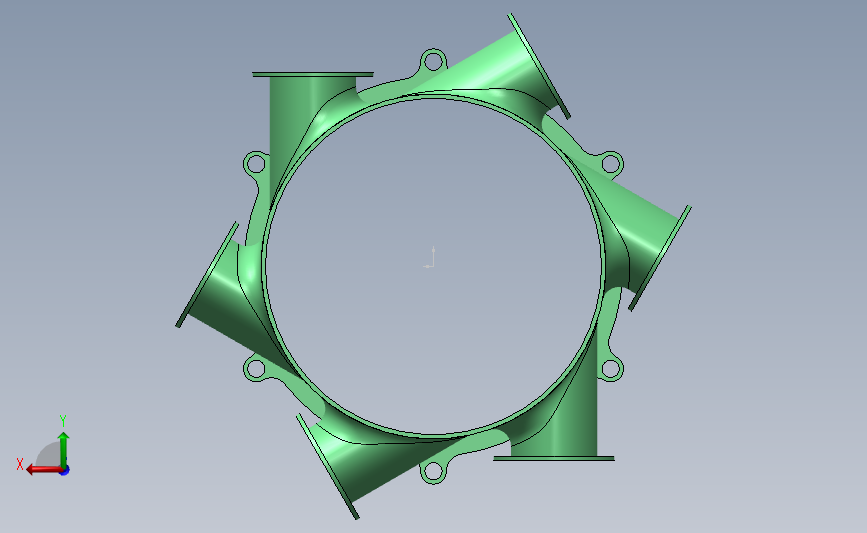Pick the horizontal flange at the model's top
The width and height of the screenshot is (867, 533).
point(313,74)
